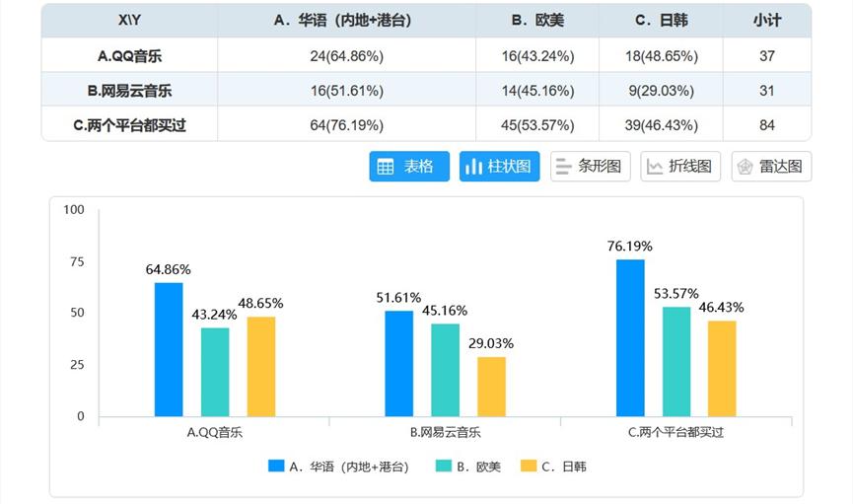Click the yellow 29.03% bar for 网易云音乐
The height and width of the screenshot is (504, 853).
pyautogui.click(x=492, y=387)
